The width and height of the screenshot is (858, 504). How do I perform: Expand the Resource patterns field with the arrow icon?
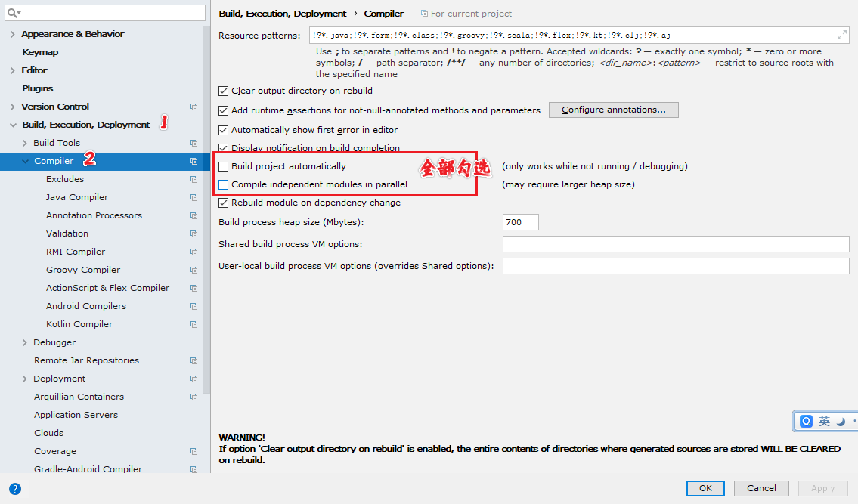[841, 36]
